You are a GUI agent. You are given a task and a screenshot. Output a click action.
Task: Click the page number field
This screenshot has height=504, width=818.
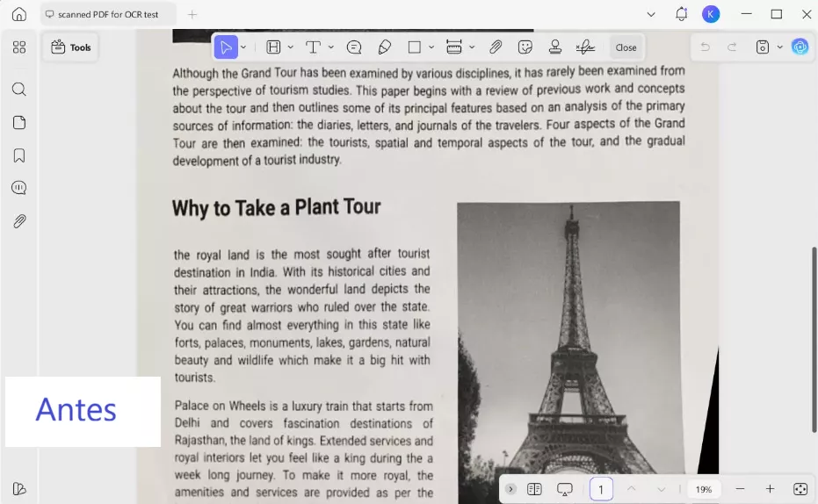click(x=601, y=489)
